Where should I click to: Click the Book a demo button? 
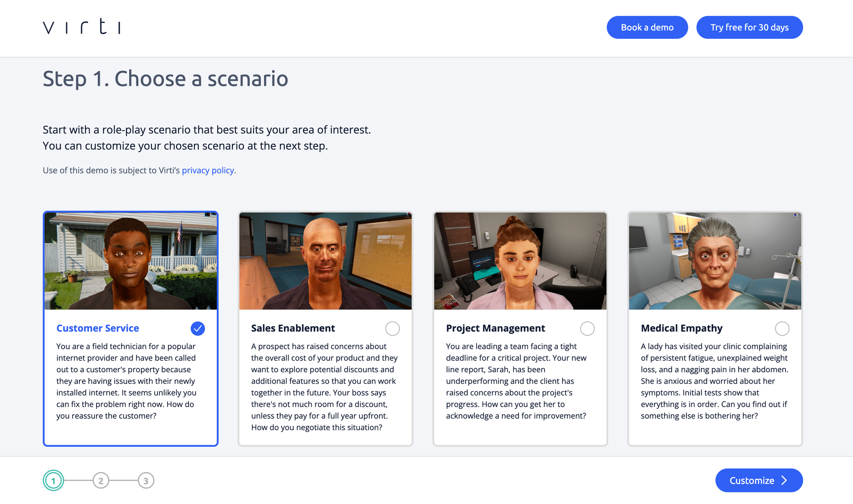coord(647,27)
